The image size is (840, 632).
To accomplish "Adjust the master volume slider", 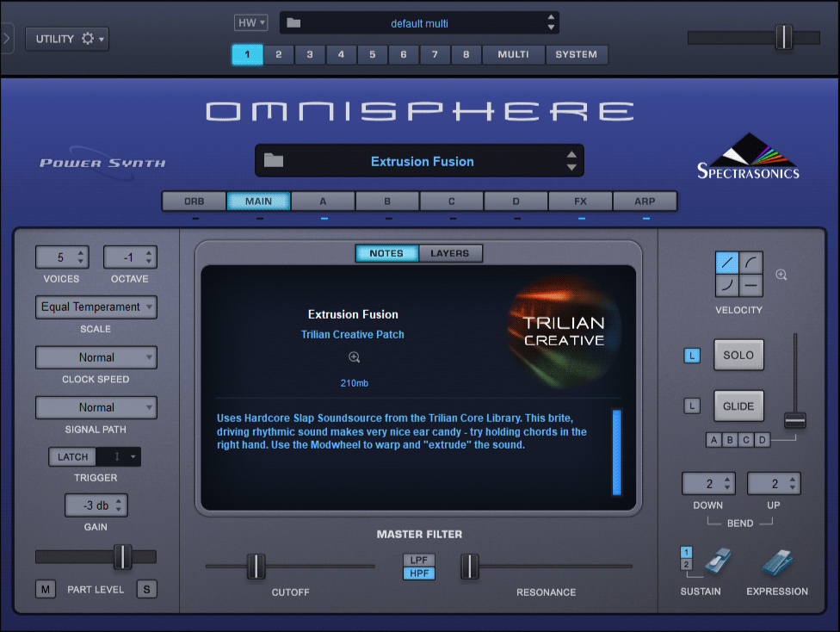I will (784, 38).
